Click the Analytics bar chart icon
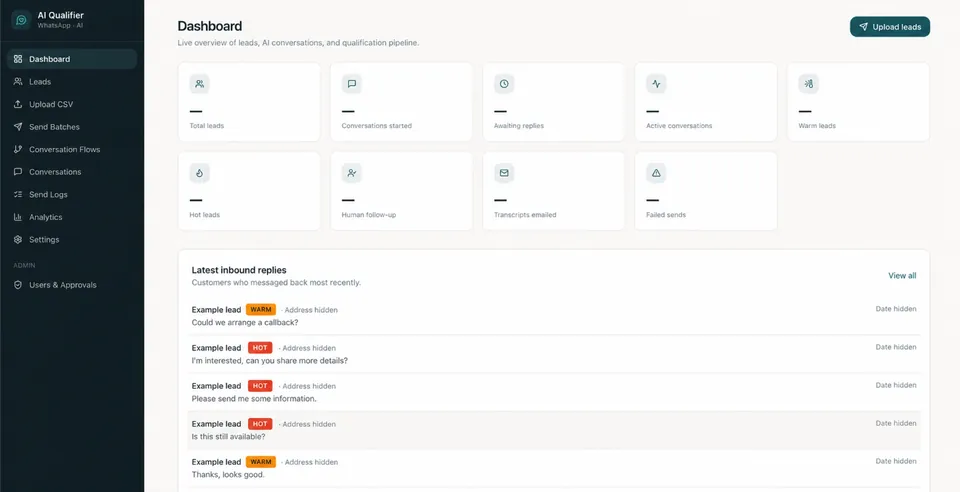The height and width of the screenshot is (492, 960). (18, 217)
